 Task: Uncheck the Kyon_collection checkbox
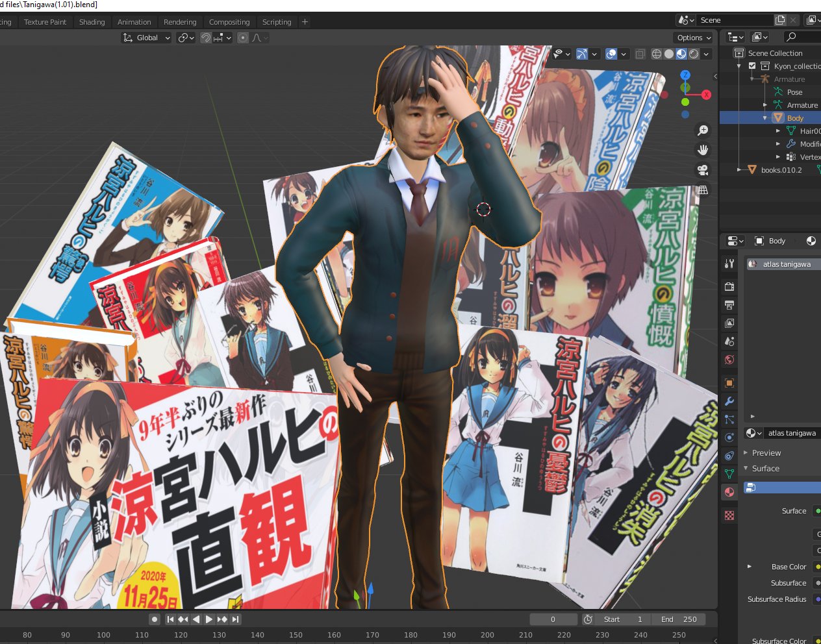click(752, 66)
